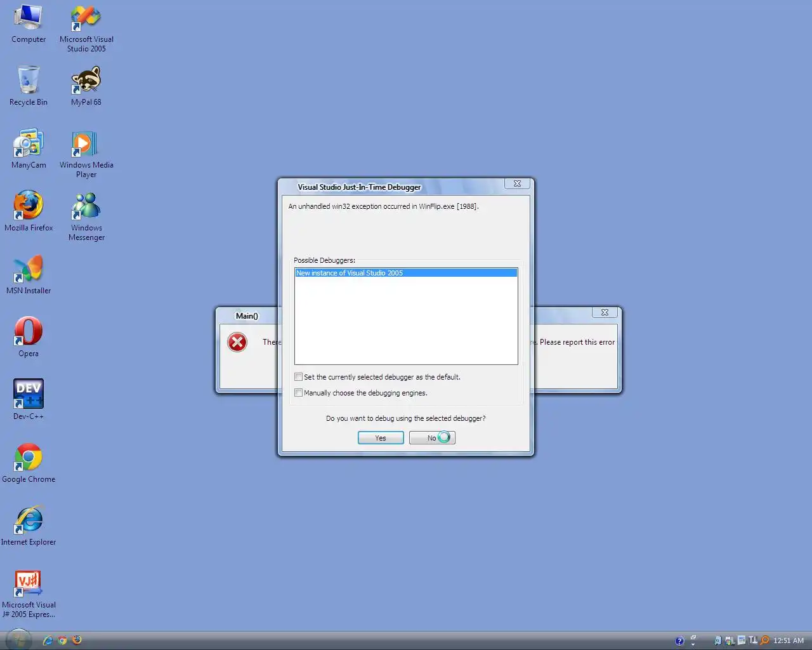Select Microsoft Visual Studio 2005 shortcut
This screenshot has width=812, height=650.
(x=86, y=29)
